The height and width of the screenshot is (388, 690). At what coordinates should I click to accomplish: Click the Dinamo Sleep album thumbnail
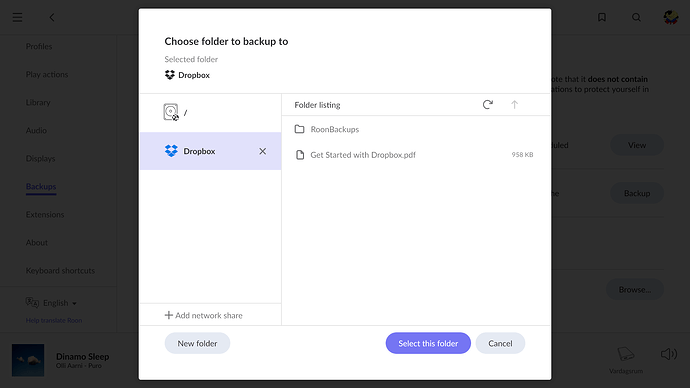point(28,360)
